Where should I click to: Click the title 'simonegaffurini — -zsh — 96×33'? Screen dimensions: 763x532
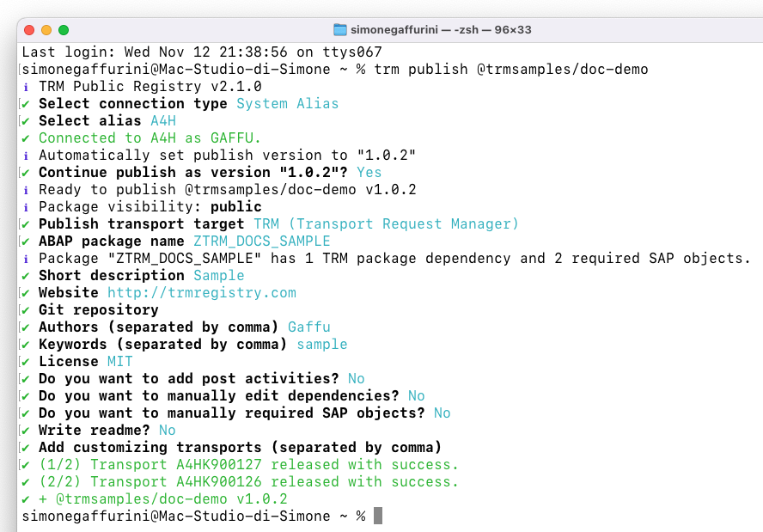tap(441, 30)
